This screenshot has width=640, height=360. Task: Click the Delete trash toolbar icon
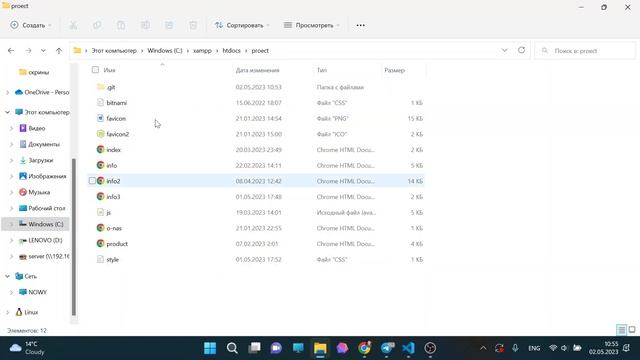193,25
